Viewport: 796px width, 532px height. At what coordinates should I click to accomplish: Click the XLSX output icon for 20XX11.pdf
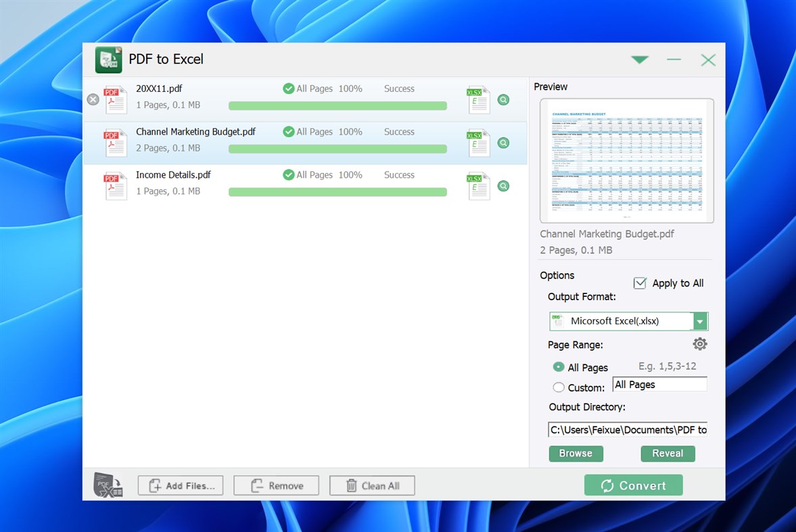click(478, 99)
